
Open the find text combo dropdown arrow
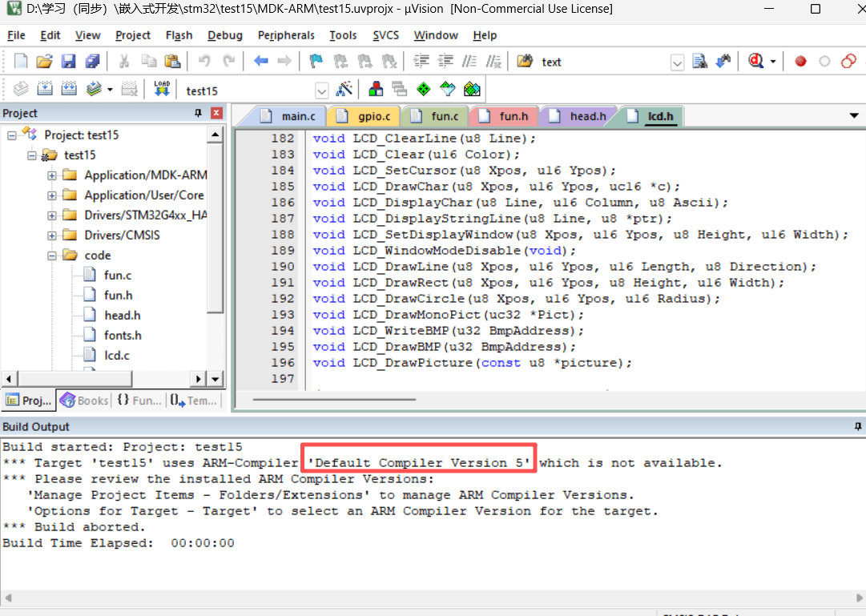coord(677,62)
